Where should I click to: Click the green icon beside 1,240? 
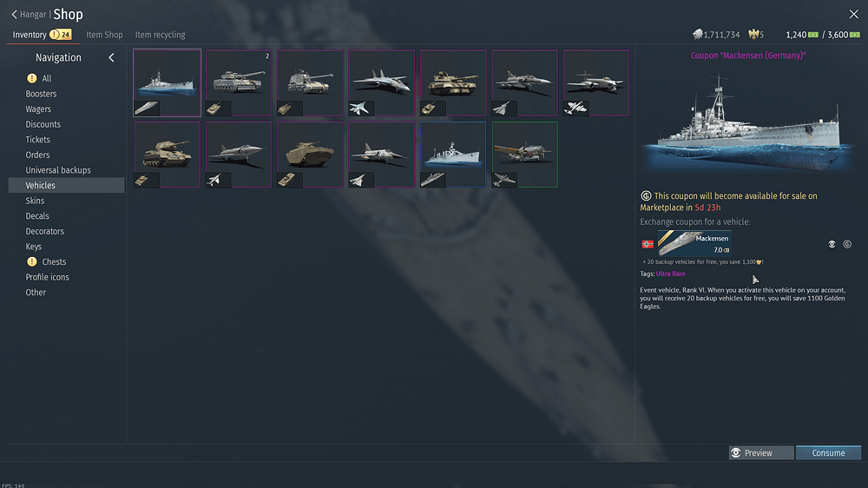[812, 35]
